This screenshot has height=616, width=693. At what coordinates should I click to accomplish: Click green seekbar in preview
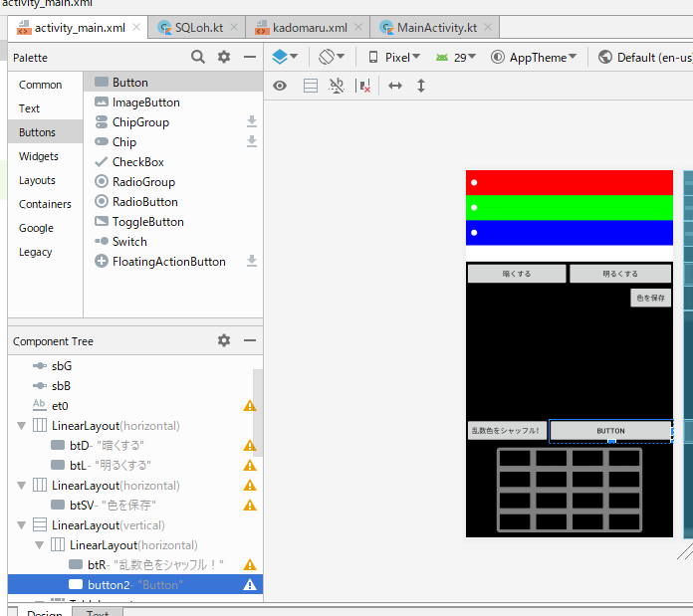pos(570,208)
